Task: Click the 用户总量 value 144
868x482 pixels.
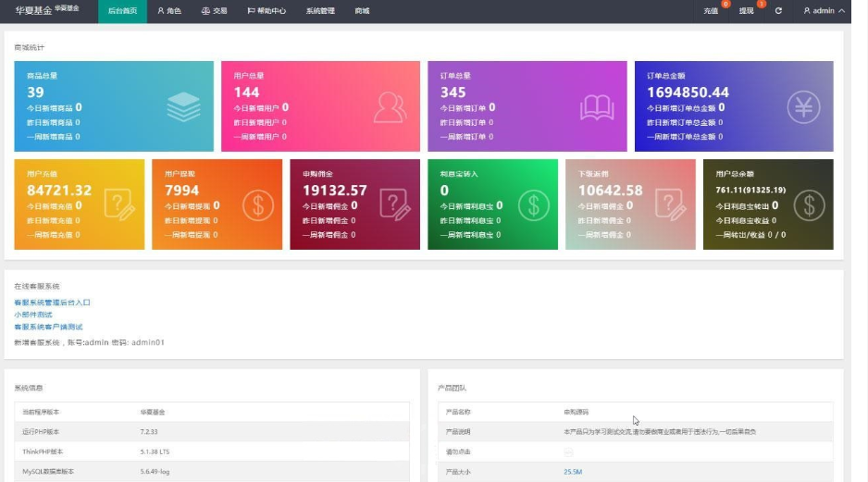Action: tap(246, 92)
